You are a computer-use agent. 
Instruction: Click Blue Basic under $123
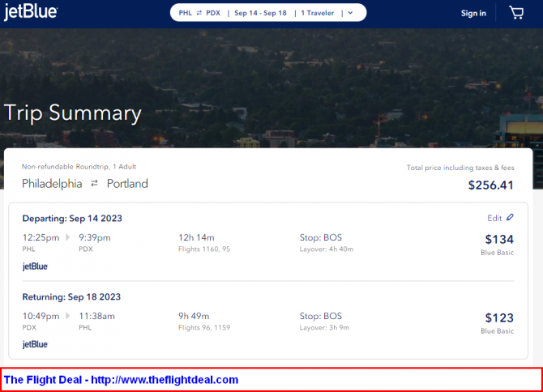pos(497,331)
